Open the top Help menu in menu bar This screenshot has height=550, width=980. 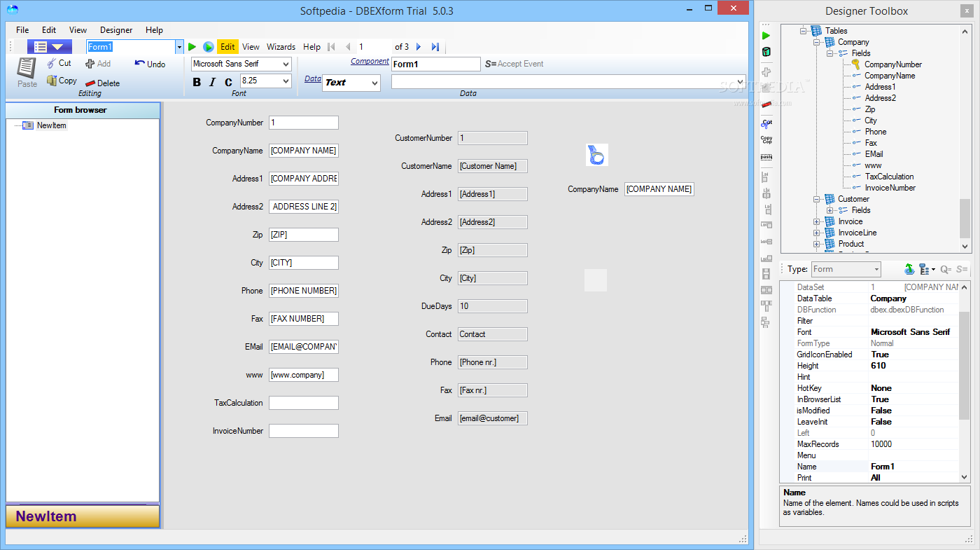pos(154,30)
